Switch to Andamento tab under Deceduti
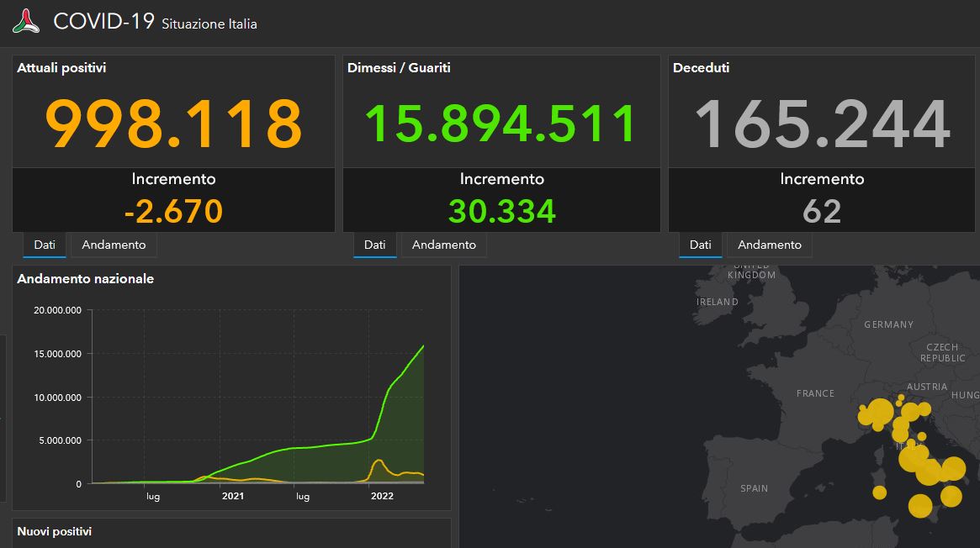The image size is (980, 548). pos(770,245)
